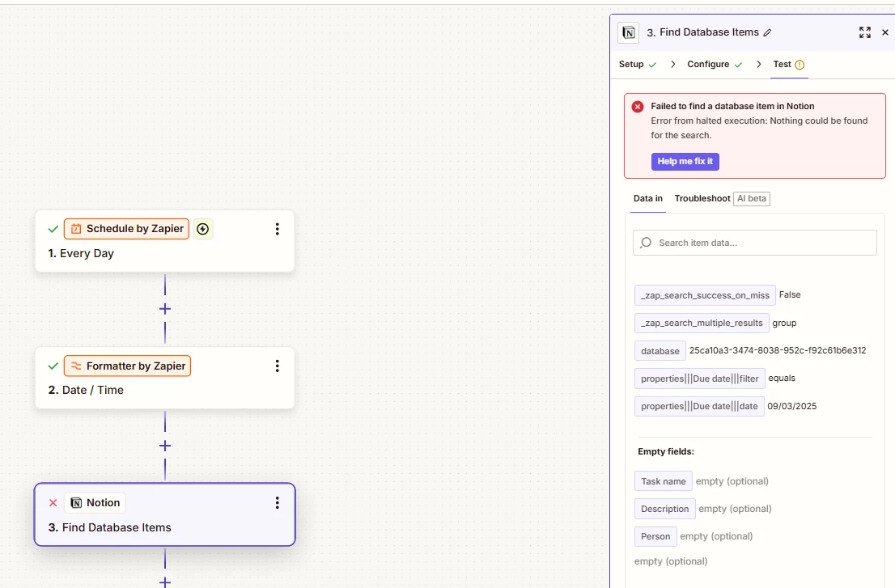Click the False value text
895x588 pixels.
790,295
